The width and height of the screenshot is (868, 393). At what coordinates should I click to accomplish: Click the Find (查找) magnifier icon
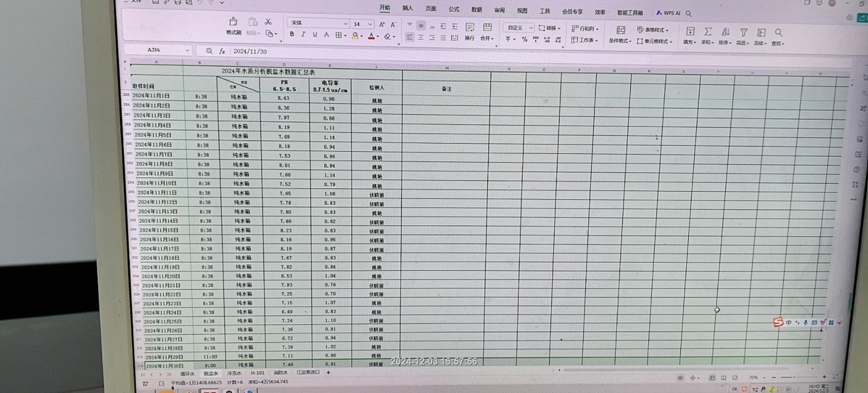(779, 32)
